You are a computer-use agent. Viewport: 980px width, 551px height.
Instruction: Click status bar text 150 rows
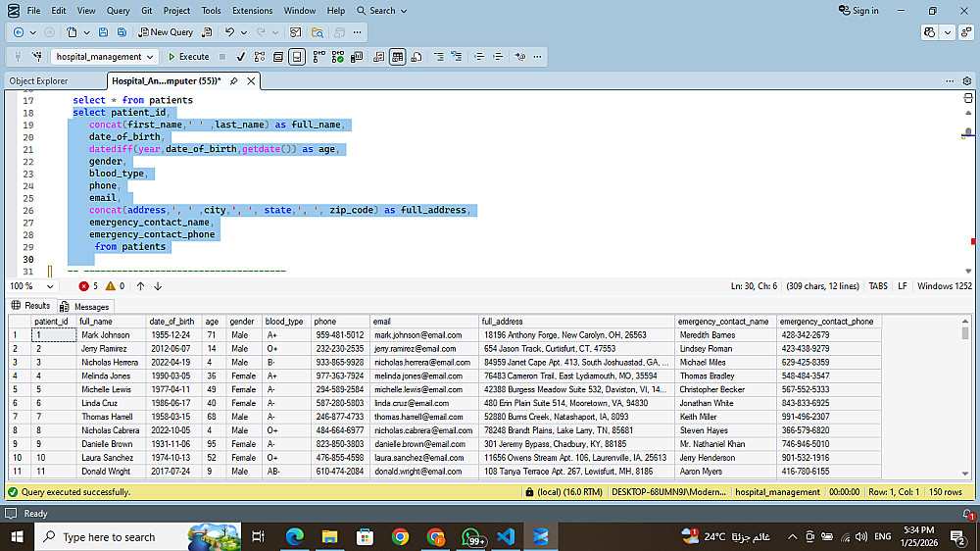click(x=945, y=492)
